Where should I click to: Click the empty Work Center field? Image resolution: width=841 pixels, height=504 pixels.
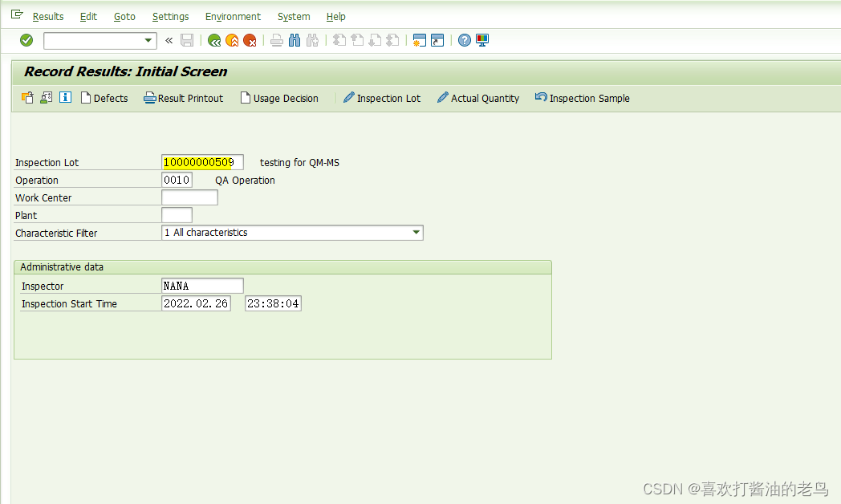[x=190, y=198]
